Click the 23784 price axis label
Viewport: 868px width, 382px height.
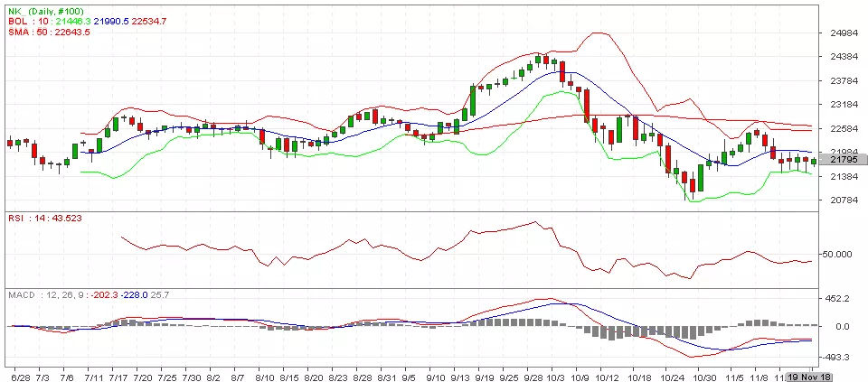coord(844,81)
